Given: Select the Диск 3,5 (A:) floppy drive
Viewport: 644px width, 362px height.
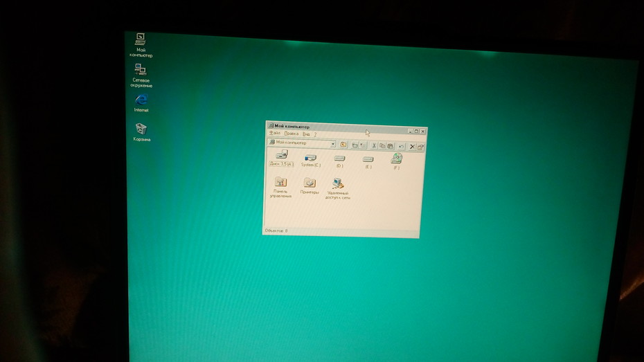Looking at the screenshot, I should [281, 158].
